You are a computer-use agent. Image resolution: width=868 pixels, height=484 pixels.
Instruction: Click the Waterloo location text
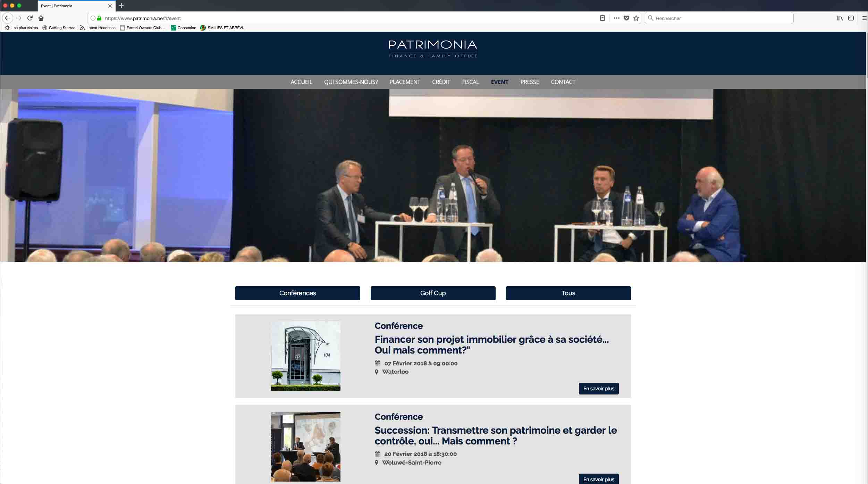point(395,372)
